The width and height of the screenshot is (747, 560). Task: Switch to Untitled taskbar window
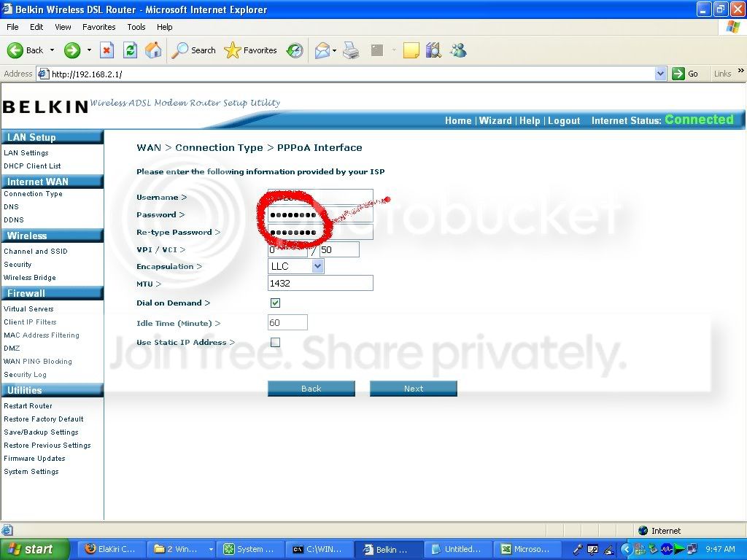457,549
